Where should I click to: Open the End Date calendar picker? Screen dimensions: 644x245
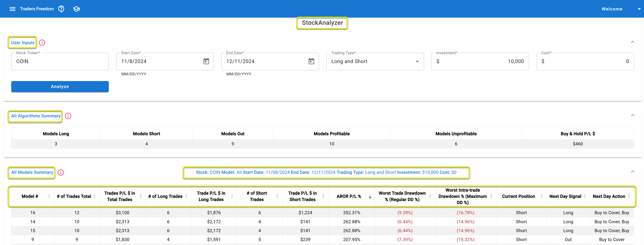point(311,61)
